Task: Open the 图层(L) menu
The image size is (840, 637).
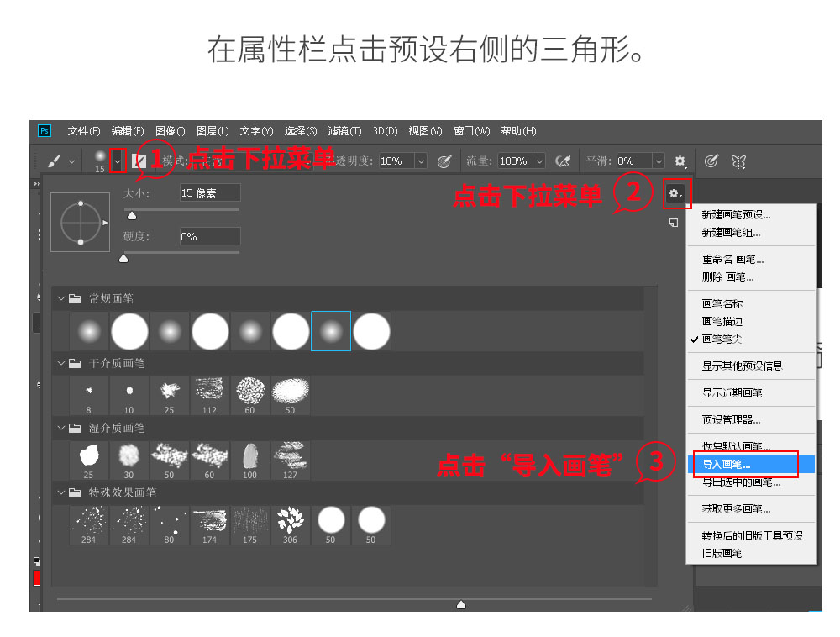Action: pyautogui.click(x=213, y=131)
